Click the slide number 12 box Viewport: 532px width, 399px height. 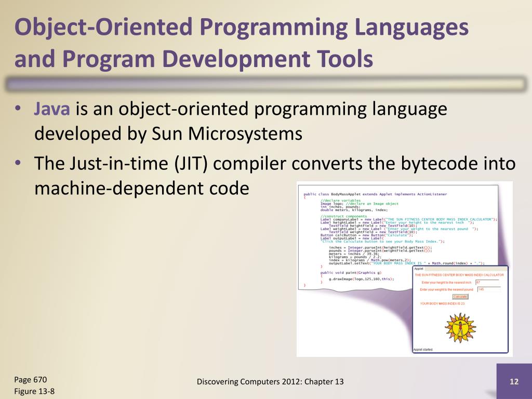(x=514, y=381)
